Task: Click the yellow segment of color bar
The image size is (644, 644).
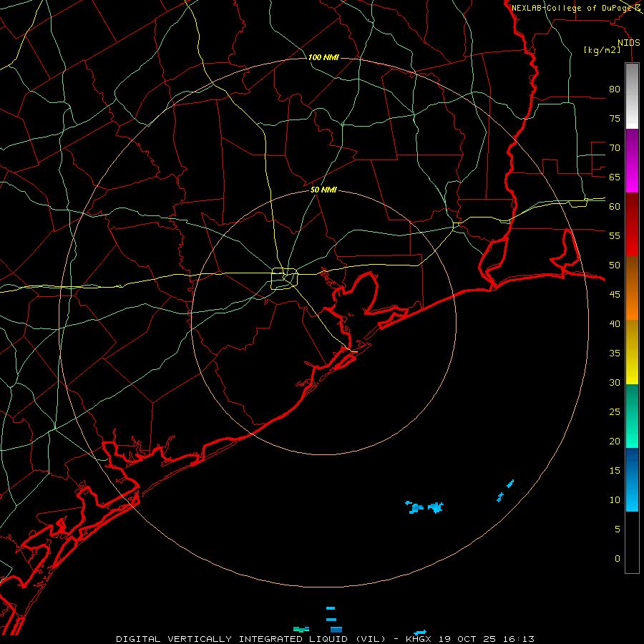Action: tap(632, 352)
